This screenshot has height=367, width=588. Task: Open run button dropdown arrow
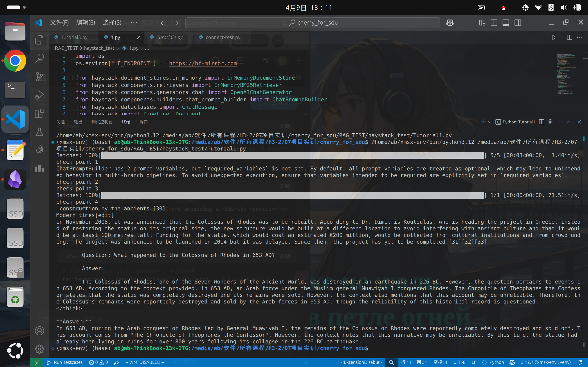point(560,37)
